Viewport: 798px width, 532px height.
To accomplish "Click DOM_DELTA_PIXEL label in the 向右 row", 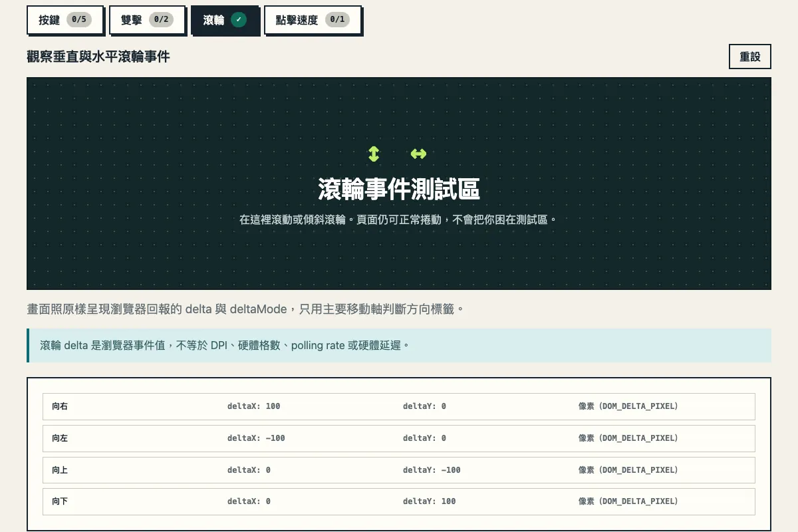I will [628, 406].
